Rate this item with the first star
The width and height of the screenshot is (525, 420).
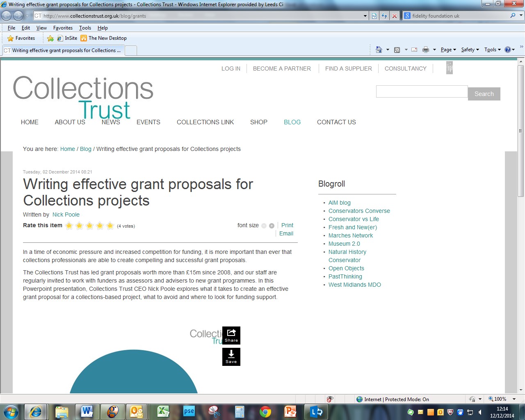69,226
